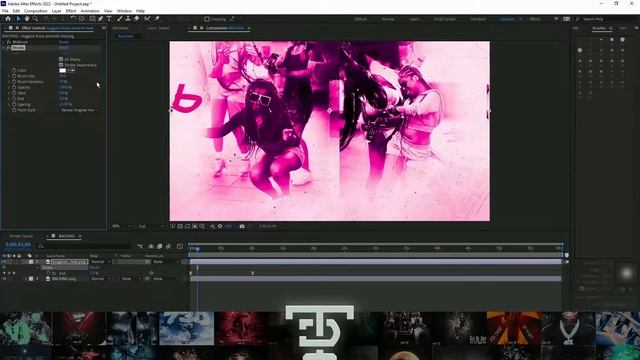Select the Rectangle shape tool
The width and height of the screenshot is (640, 360).
click(x=92, y=19)
